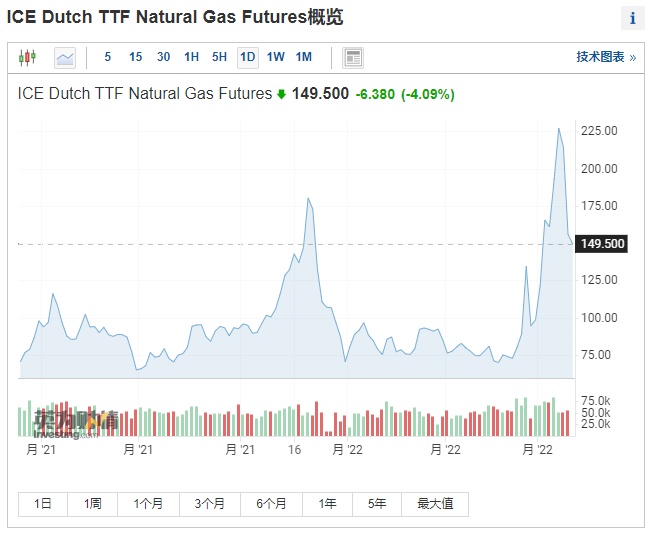Show the 1日 time range
Viewport: 651px width, 534px height.
[43, 503]
